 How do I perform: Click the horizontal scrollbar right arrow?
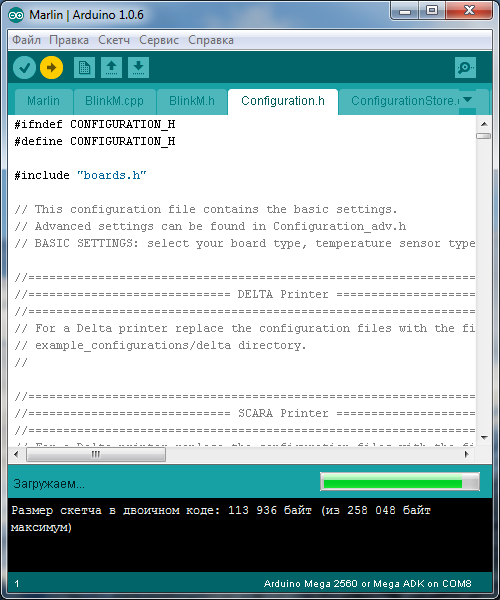[x=467, y=454]
